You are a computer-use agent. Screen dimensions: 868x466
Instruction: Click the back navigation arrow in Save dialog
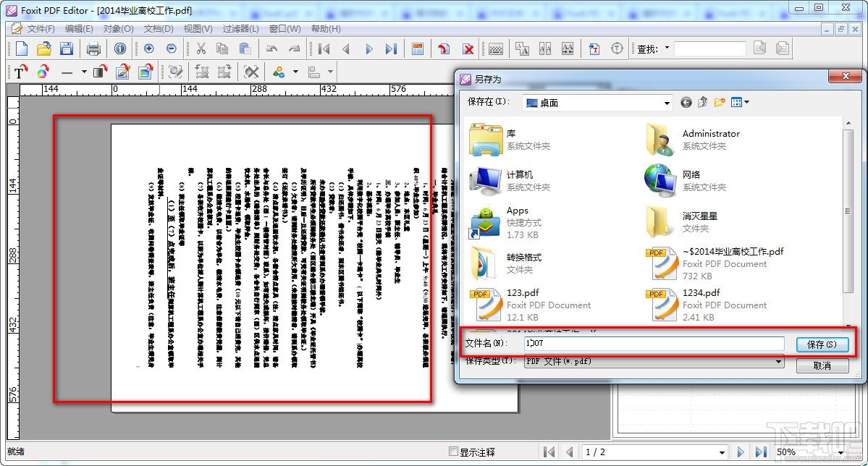point(686,102)
